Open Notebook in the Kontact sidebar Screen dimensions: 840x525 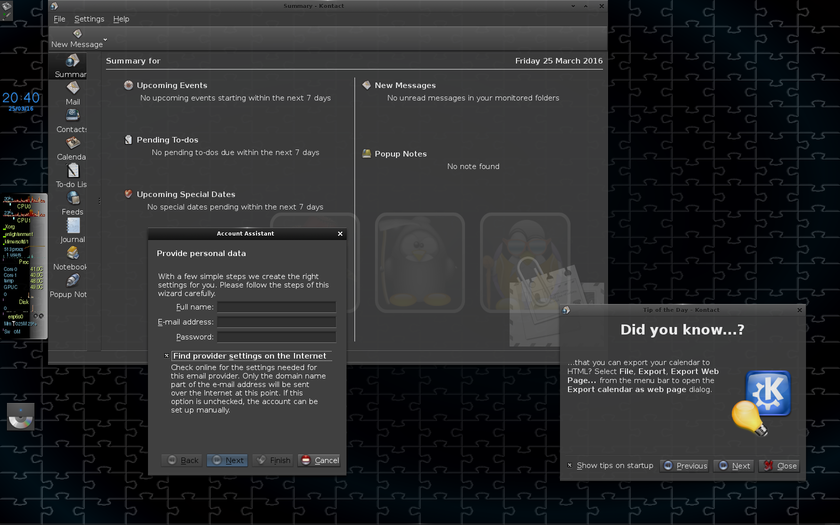pyautogui.click(x=70, y=259)
